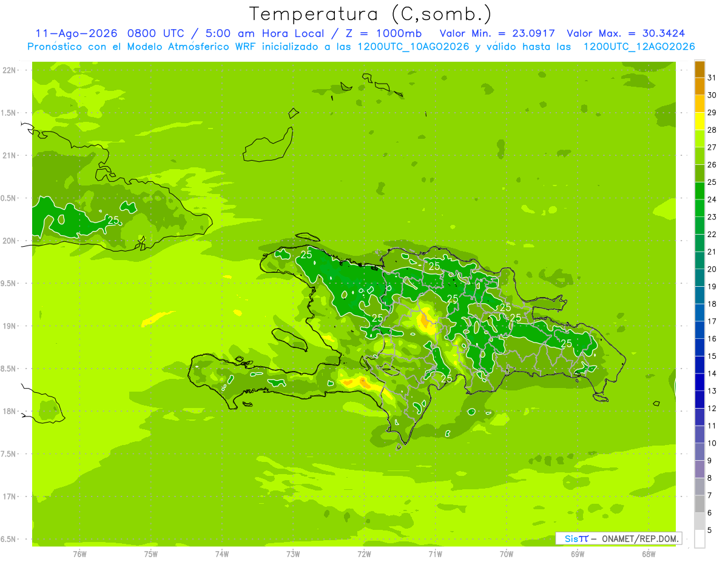Select the 'Z = 1000mb' level label
728x562 pixels.
pyautogui.click(x=385, y=33)
